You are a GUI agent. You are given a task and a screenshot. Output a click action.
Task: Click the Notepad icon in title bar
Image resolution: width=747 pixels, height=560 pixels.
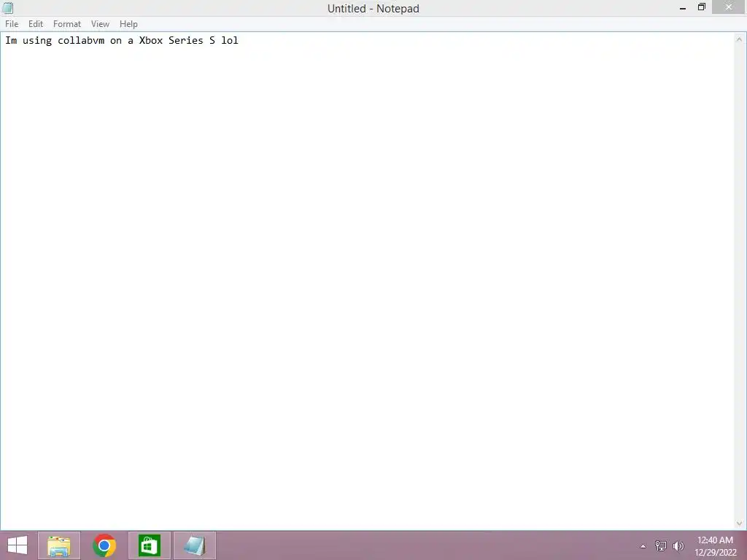7,8
